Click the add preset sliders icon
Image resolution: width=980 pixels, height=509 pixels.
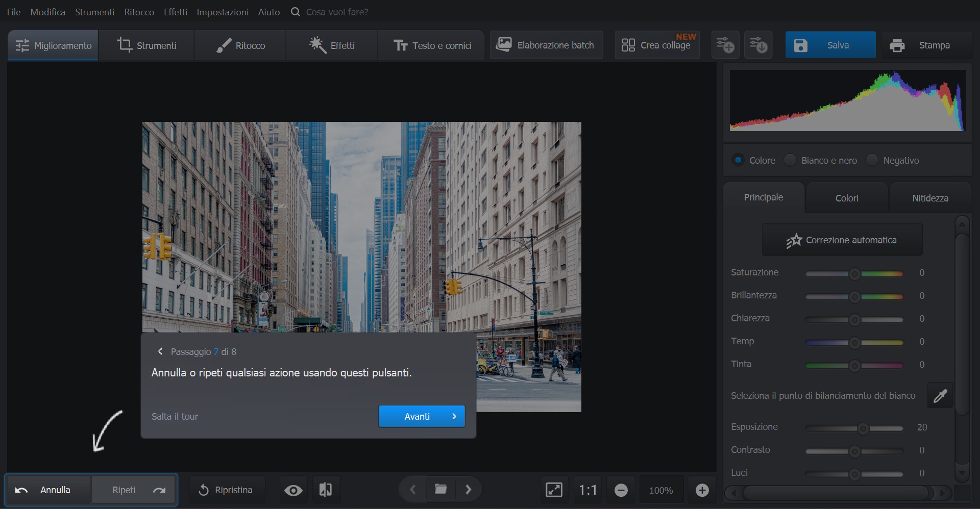pyautogui.click(x=725, y=45)
